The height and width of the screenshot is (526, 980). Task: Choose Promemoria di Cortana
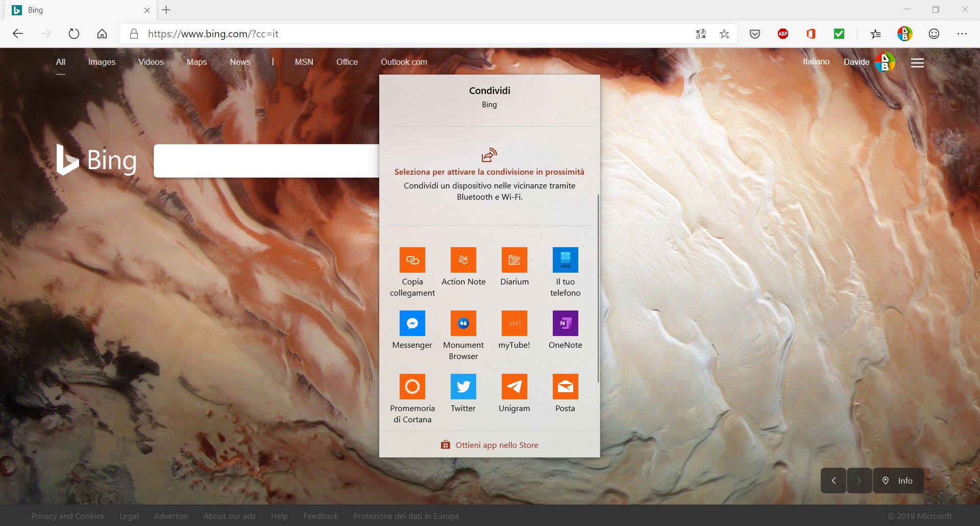(x=412, y=387)
